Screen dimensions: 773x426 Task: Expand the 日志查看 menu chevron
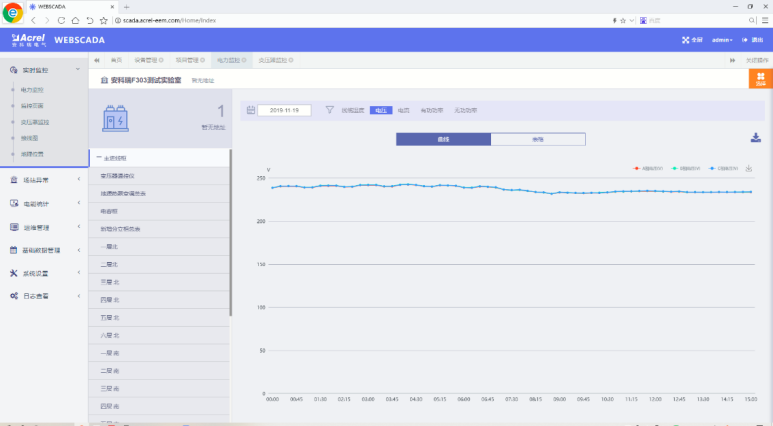pyautogui.click(x=79, y=296)
